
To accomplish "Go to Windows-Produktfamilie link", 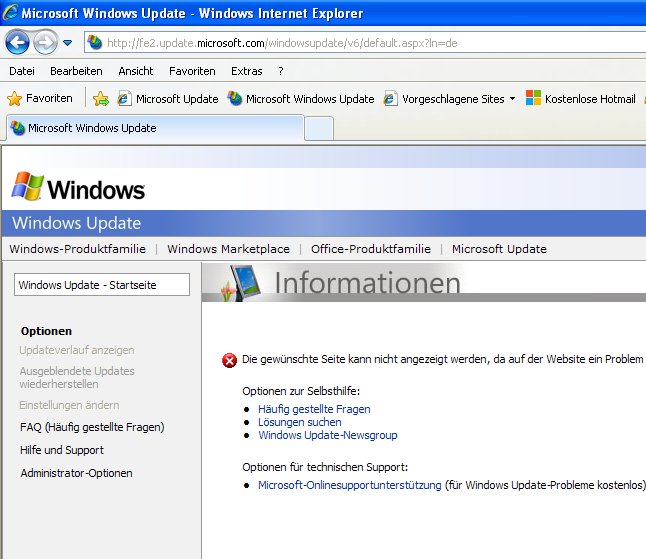I will click(x=77, y=249).
